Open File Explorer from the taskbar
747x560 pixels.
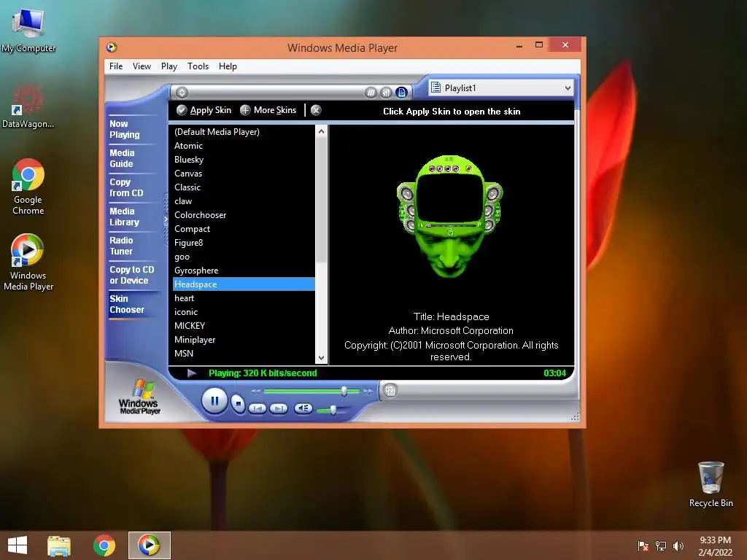pos(59,545)
